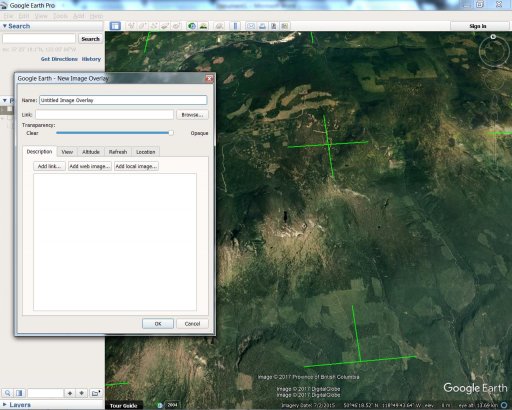Screen dimensions: 512x410
Task: Select the Add Image Overlay tool
Action: (165, 26)
